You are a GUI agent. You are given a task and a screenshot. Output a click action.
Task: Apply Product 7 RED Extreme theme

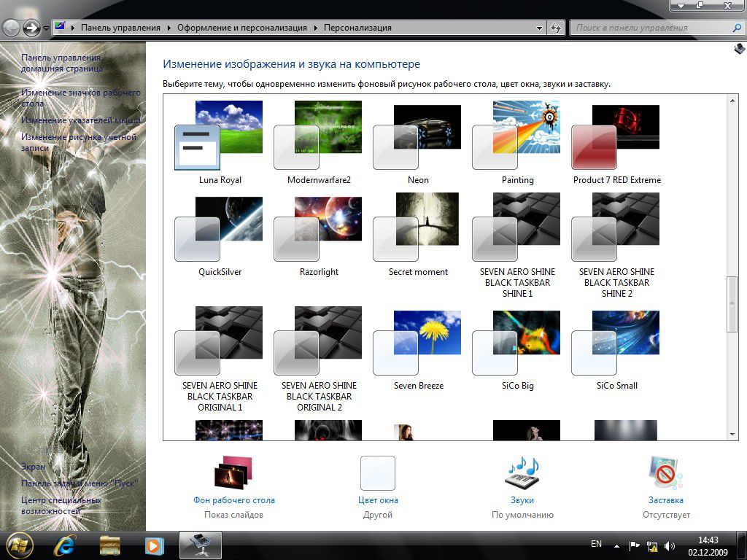click(617, 142)
